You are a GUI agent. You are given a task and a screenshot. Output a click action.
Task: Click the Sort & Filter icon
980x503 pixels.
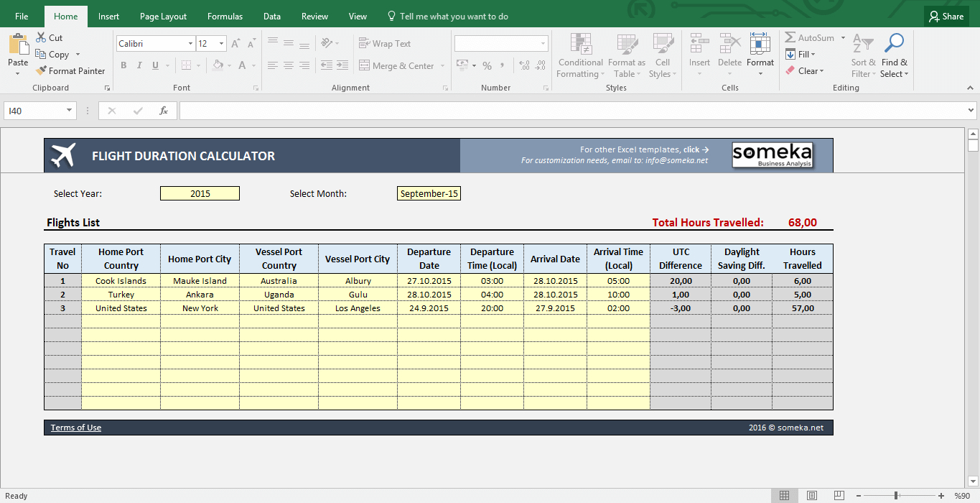(x=862, y=45)
